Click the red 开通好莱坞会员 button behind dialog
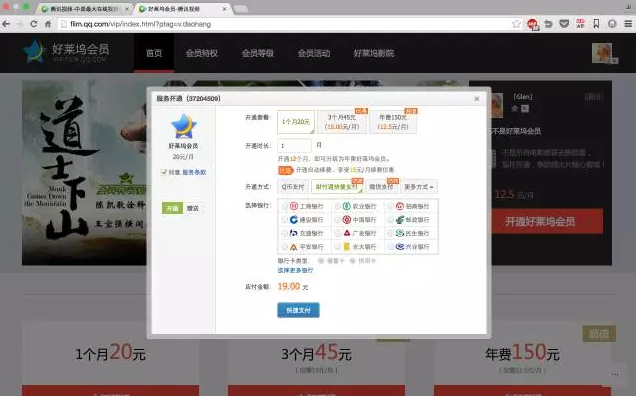The height and width of the screenshot is (396, 636). pyautogui.click(x=540, y=221)
